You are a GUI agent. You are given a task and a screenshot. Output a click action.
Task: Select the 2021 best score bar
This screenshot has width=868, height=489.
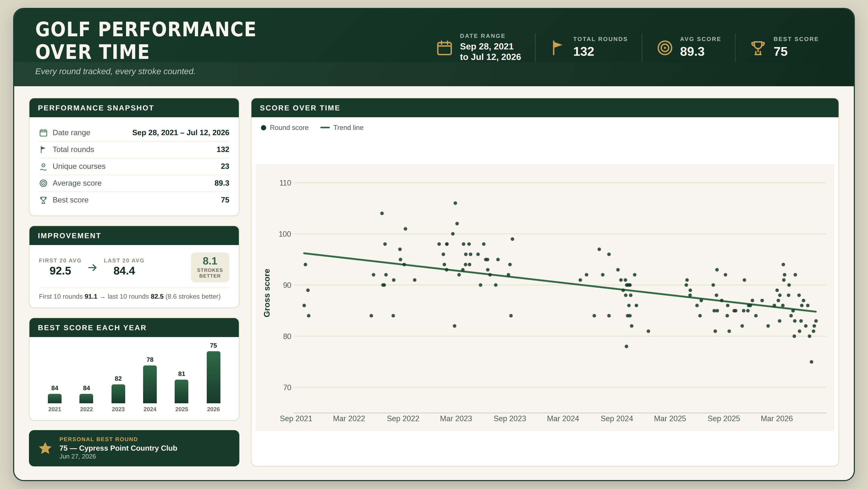[x=55, y=398]
